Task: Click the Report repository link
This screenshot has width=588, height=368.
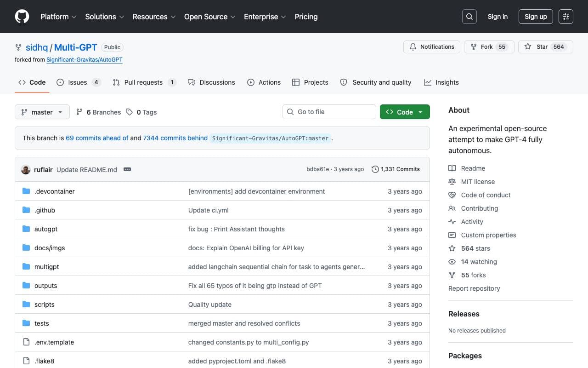Action: coord(474,288)
